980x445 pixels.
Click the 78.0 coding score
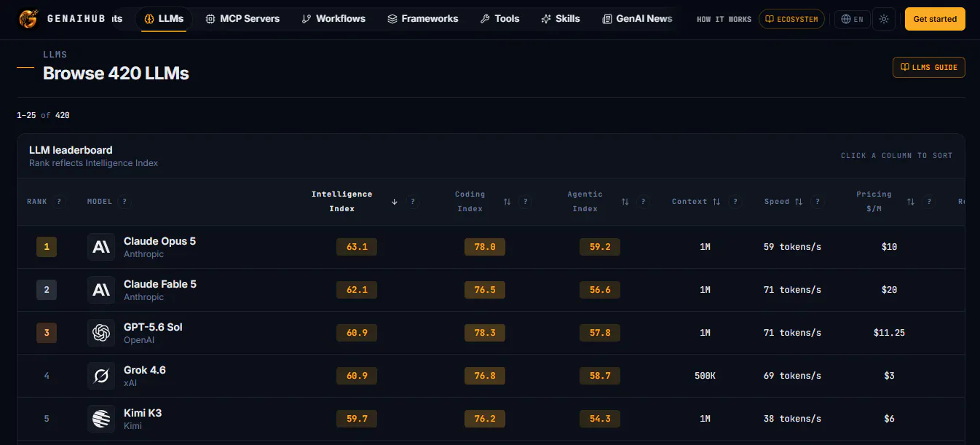click(485, 247)
